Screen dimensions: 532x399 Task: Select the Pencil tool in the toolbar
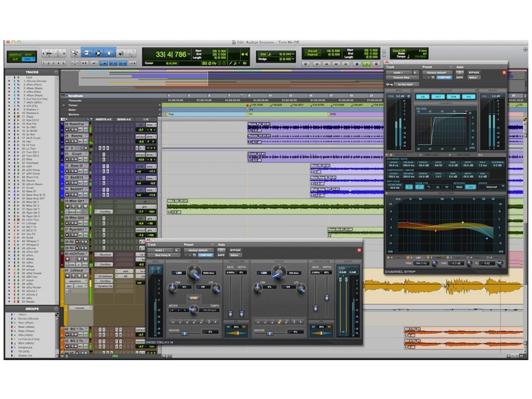[x=132, y=53]
